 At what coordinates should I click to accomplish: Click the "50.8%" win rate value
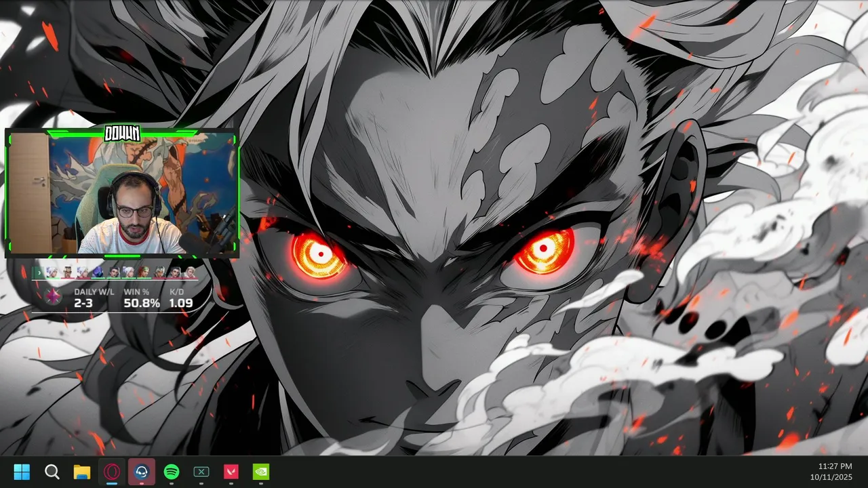142,303
